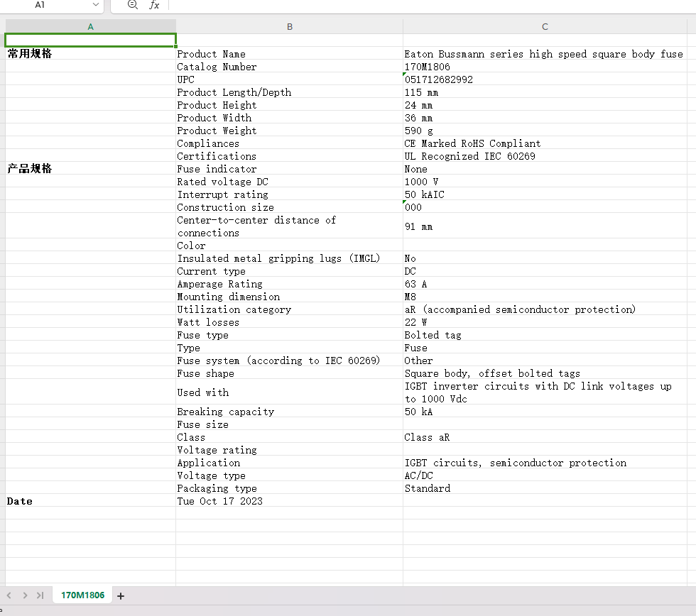
Task: Add a new sheet with plus button
Action: coord(120,596)
